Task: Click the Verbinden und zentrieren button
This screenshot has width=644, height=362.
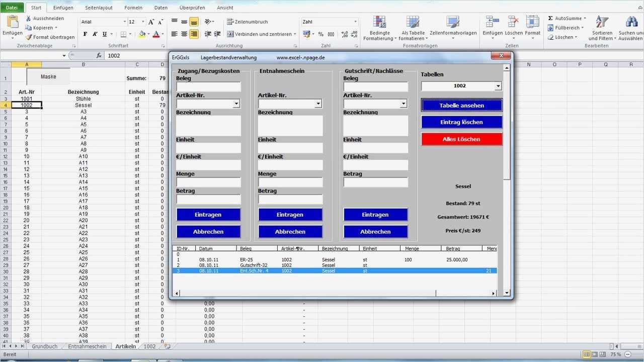Action: click(x=259, y=34)
